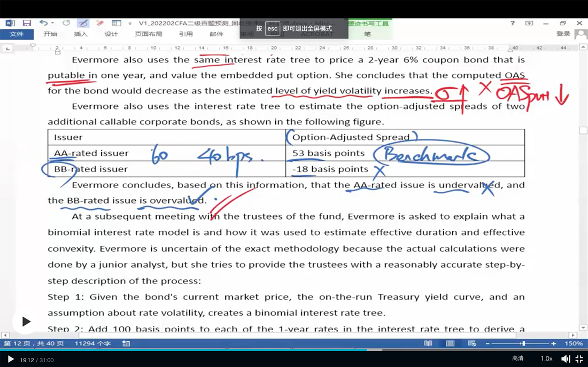
Task: Click the vertical scrollbar thumb
Action: pos(583,130)
